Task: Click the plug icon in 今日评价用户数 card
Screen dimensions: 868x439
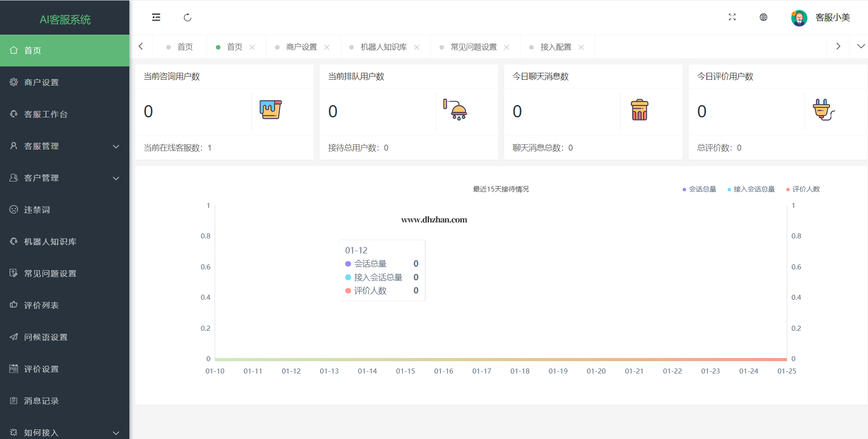Action: 823,110
